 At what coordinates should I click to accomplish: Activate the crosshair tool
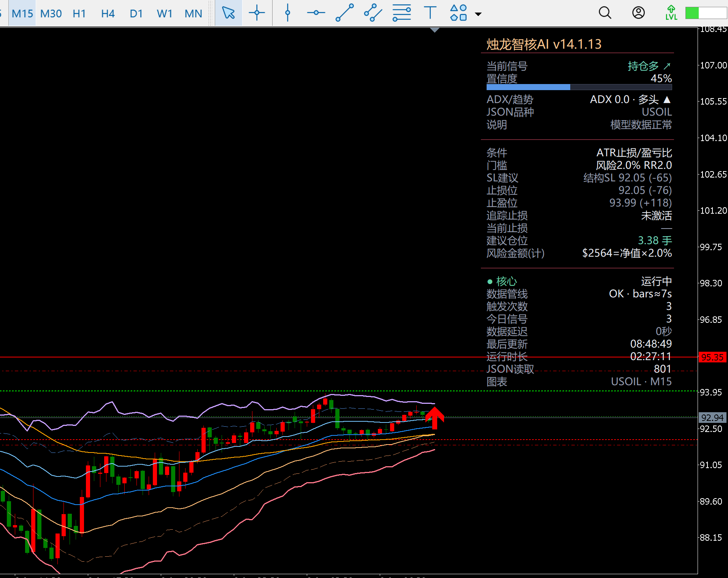coord(257,13)
